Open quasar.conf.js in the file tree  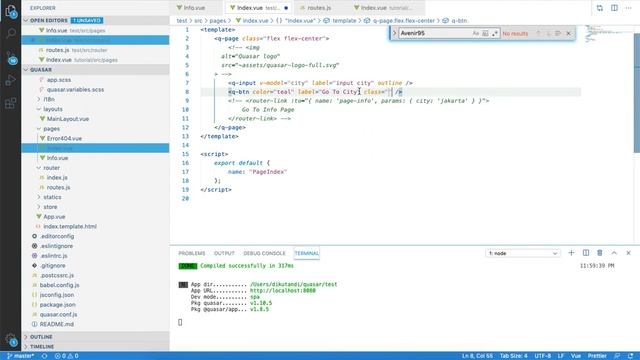pos(58,314)
